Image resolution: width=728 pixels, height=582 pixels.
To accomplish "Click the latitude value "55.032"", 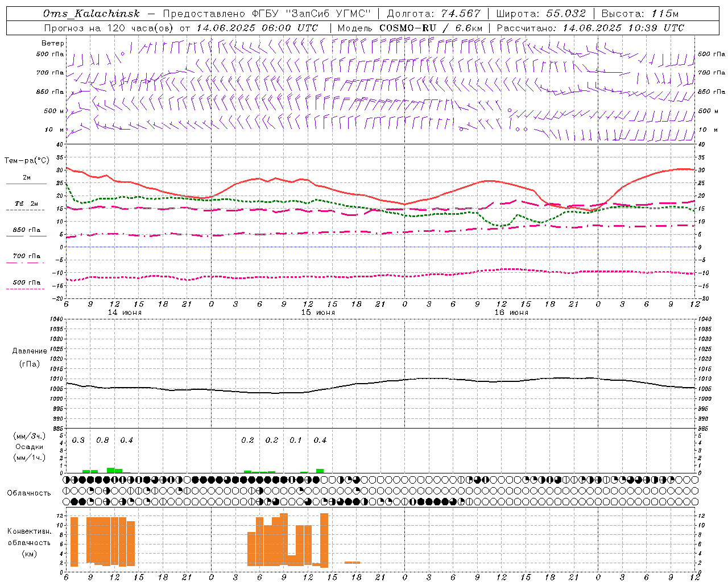I will click(566, 14).
